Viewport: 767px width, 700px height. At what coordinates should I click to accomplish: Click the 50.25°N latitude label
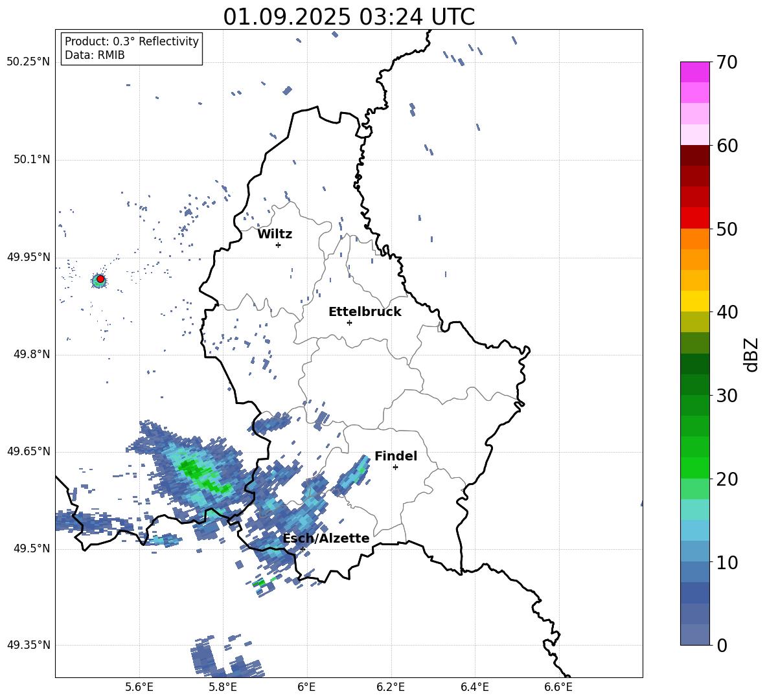coord(29,62)
